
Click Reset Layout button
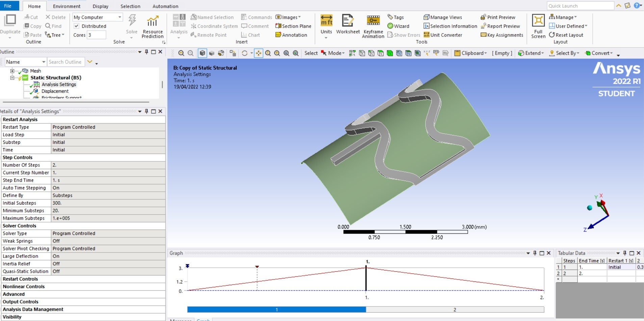pyautogui.click(x=566, y=35)
